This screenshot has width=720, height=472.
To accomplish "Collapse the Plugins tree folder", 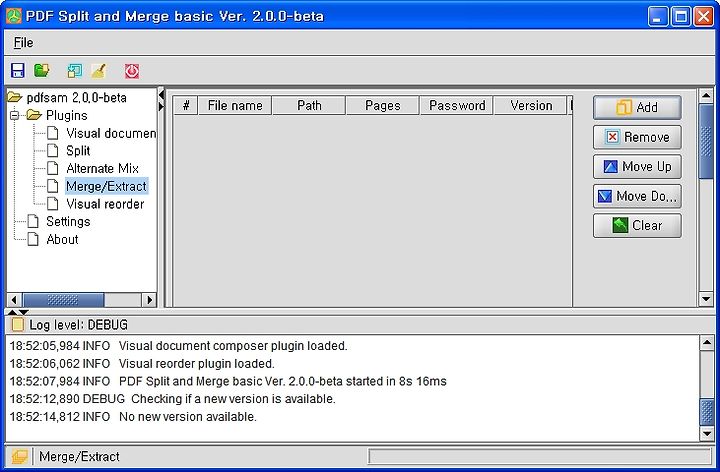I will 14,115.
